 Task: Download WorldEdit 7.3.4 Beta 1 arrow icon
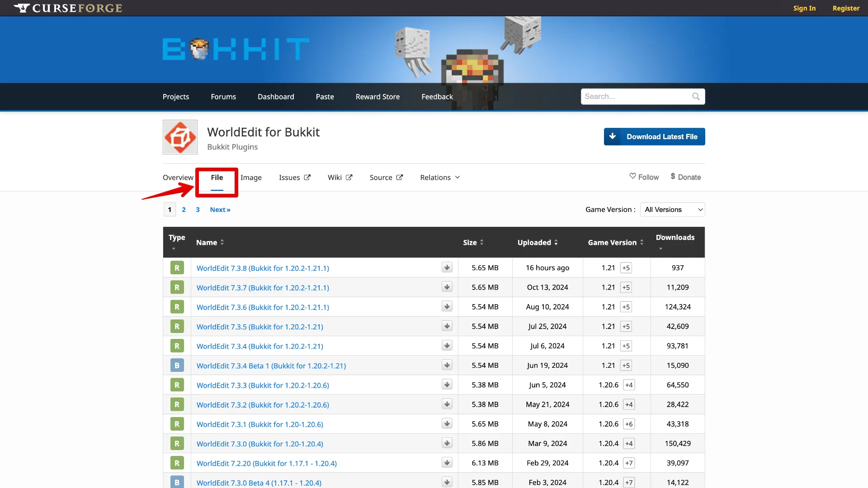tap(447, 365)
